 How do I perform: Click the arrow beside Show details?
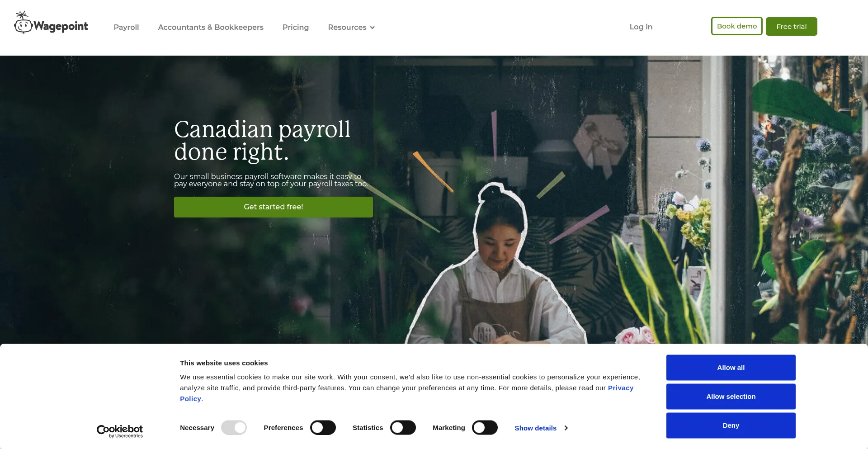pos(566,428)
